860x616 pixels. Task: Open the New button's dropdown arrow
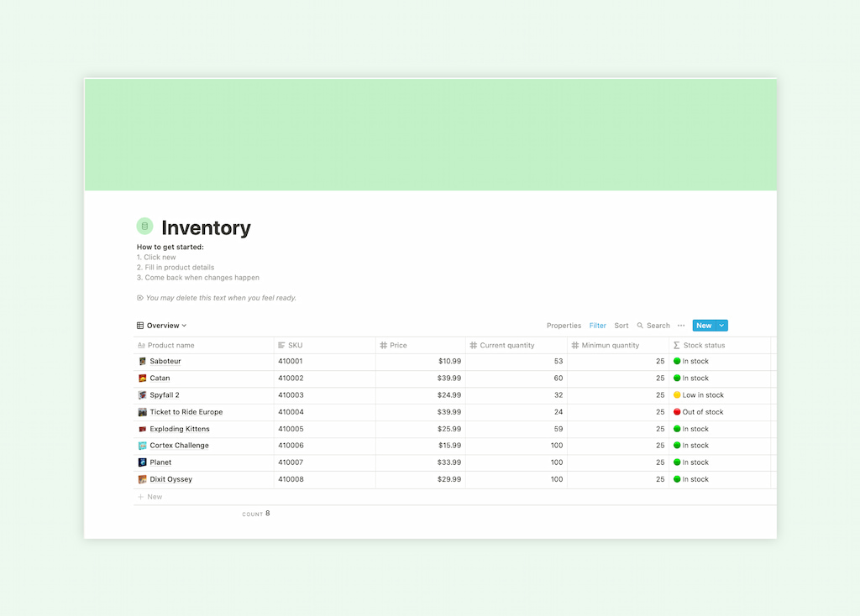[x=721, y=325]
